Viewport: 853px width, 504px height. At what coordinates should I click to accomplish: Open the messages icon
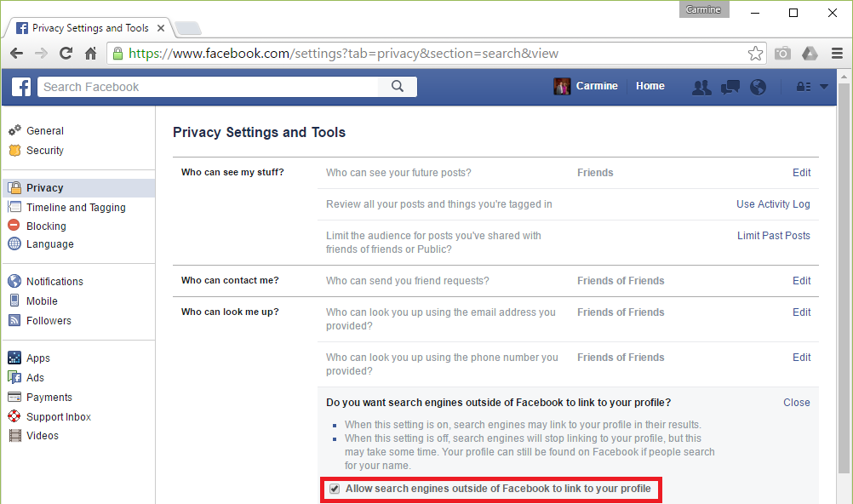click(x=730, y=87)
